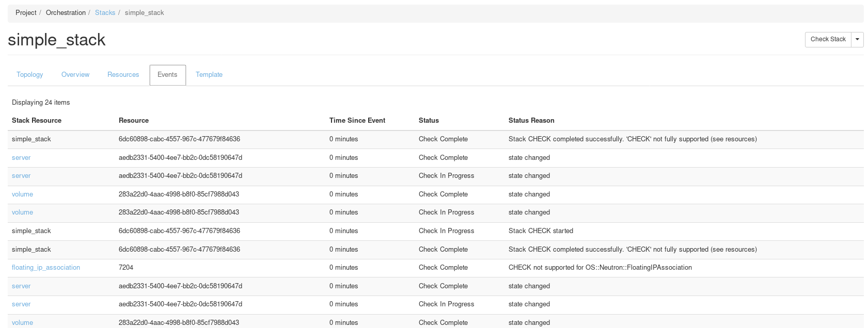Open the floating_ip_association resource link
The image size is (868, 328).
pos(46,268)
